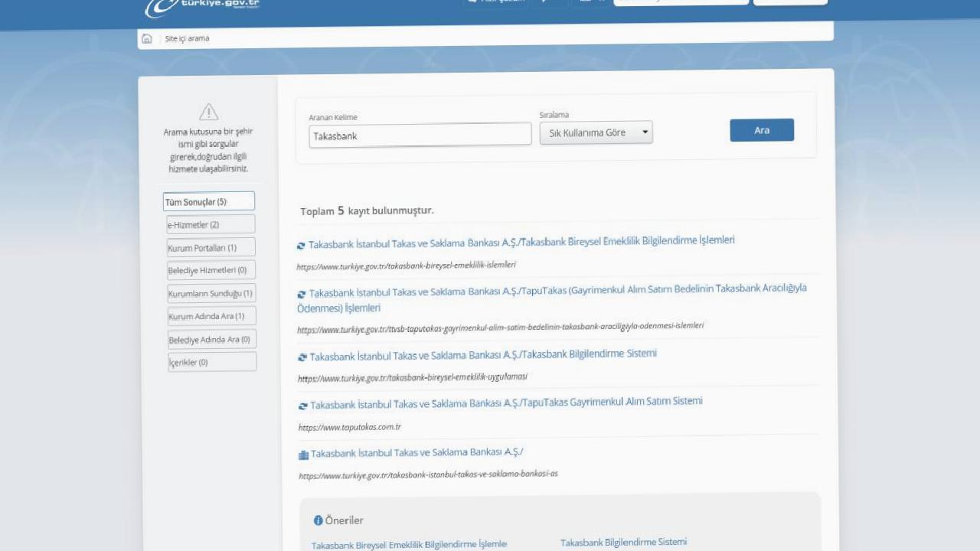Click the Sıralama label
Viewport: 980px width, 551px height.
(554, 115)
